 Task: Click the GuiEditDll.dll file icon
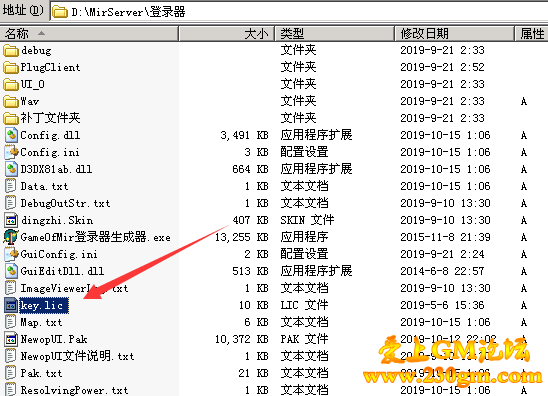pos(11,271)
